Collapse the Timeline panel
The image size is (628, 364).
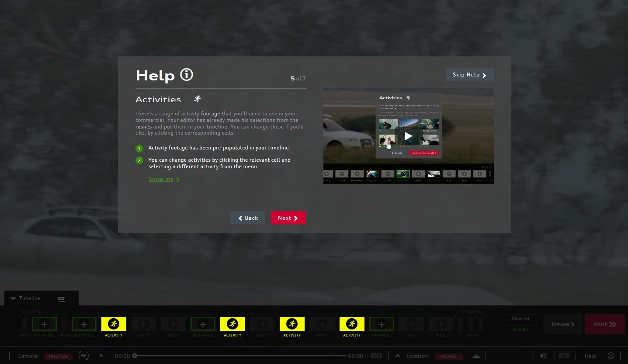[x=13, y=298]
